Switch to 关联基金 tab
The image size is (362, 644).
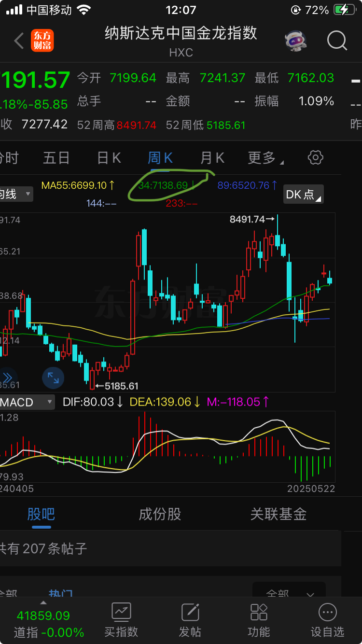[x=278, y=514]
